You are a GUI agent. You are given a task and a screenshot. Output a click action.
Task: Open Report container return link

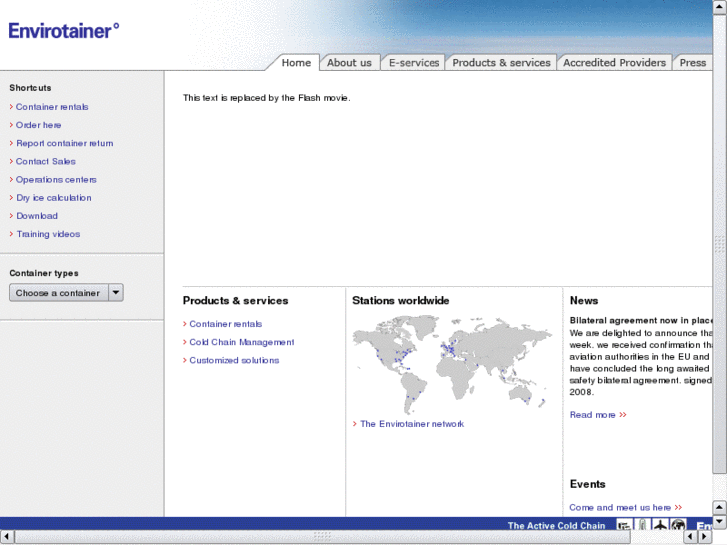pyautogui.click(x=64, y=143)
